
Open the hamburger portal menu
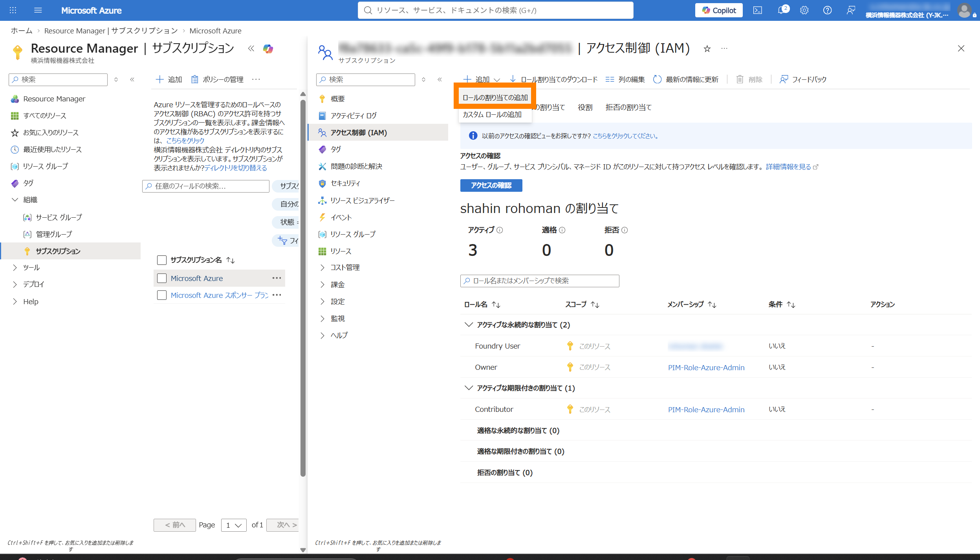click(38, 10)
